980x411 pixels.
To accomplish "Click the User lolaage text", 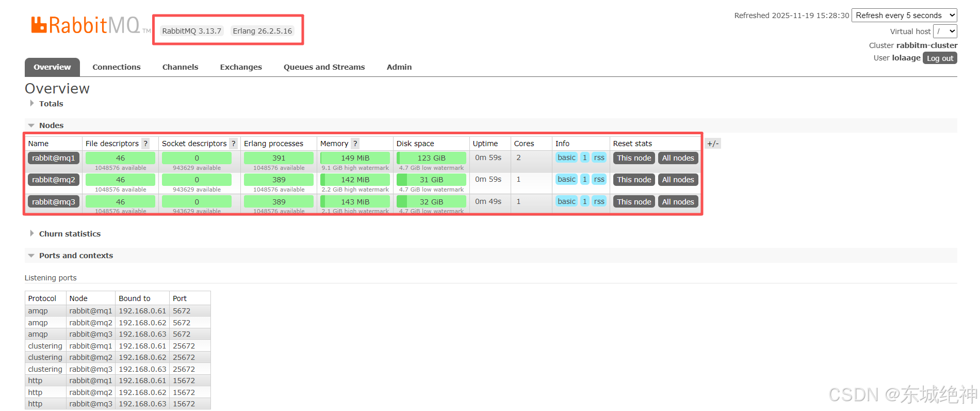I will pyautogui.click(x=896, y=58).
